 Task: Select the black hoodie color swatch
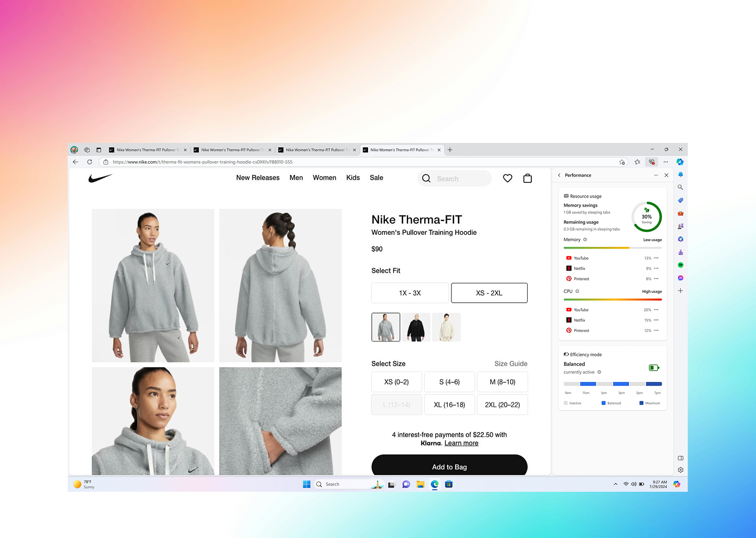click(416, 327)
